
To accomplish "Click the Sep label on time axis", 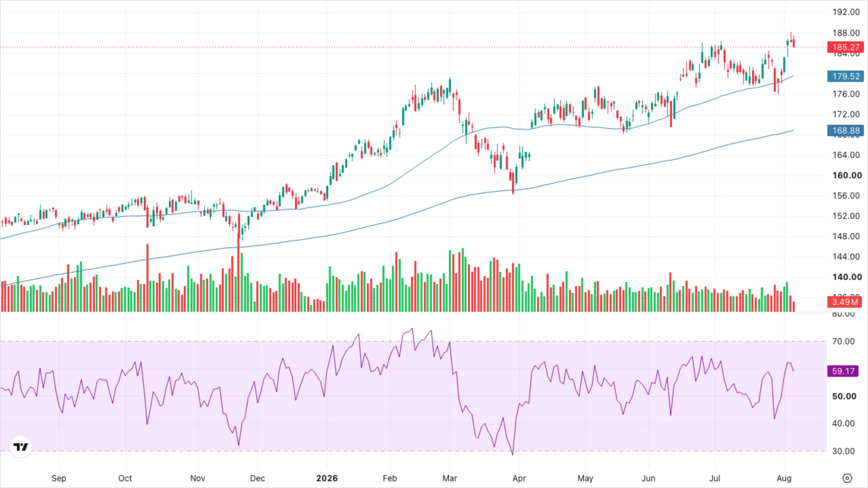I will [x=59, y=478].
